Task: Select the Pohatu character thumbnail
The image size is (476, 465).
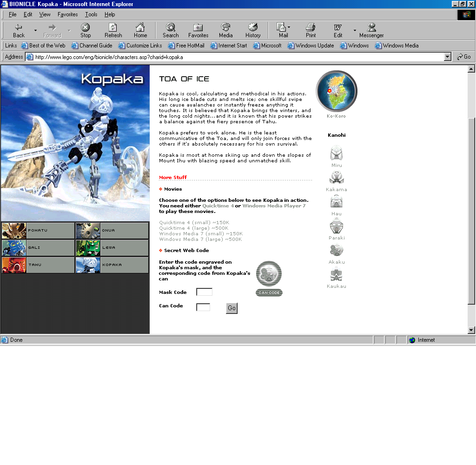Action: (38, 231)
